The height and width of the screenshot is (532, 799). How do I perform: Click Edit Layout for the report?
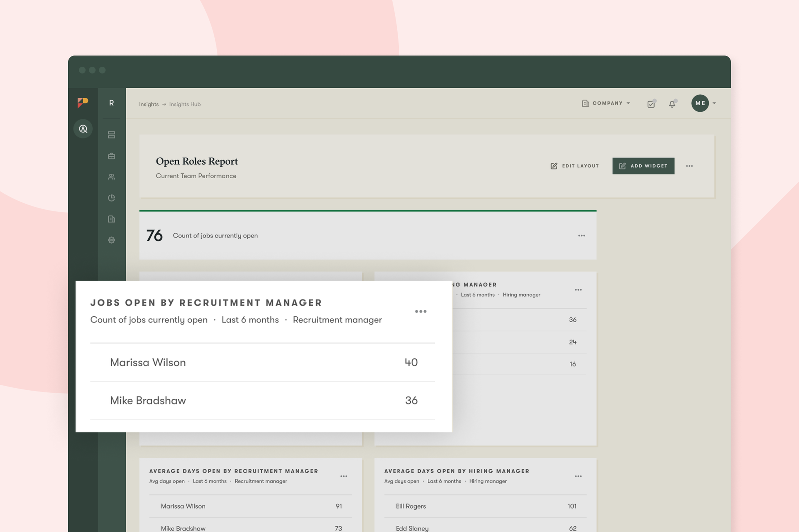[x=574, y=166]
